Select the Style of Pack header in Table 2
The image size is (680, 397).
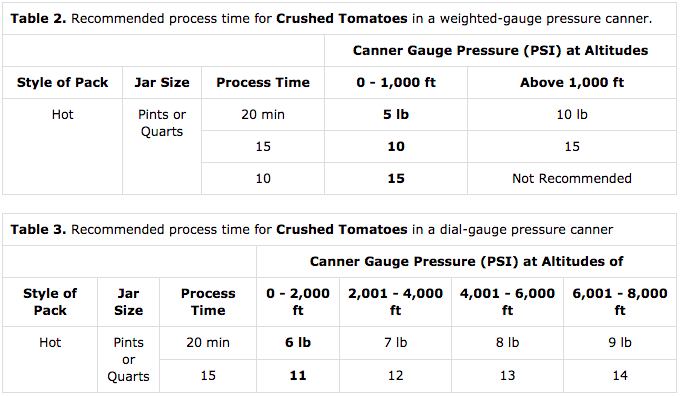point(62,82)
